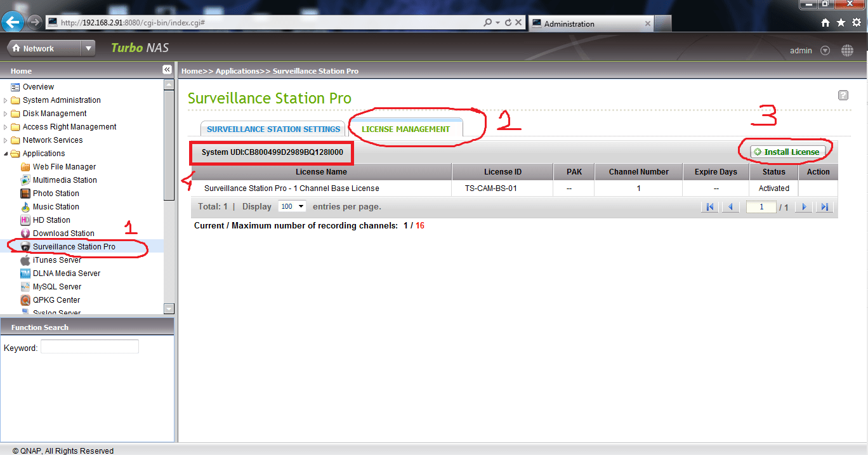Click the sidebar scrollbar down arrow
The width and height of the screenshot is (868, 455).
click(168, 308)
